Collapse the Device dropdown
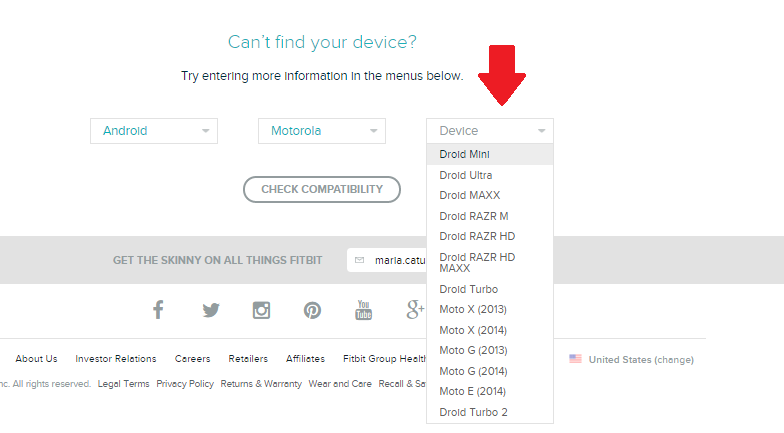Viewport: 784px width, 433px height. [x=490, y=131]
